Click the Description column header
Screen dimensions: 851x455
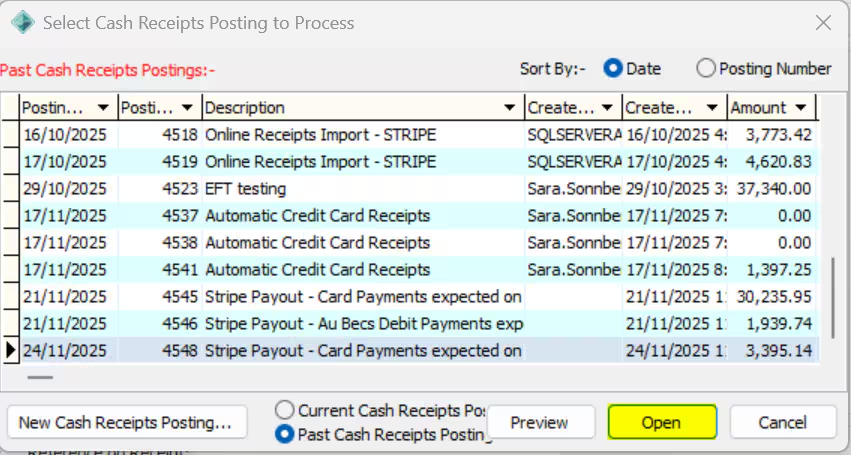point(363,108)
